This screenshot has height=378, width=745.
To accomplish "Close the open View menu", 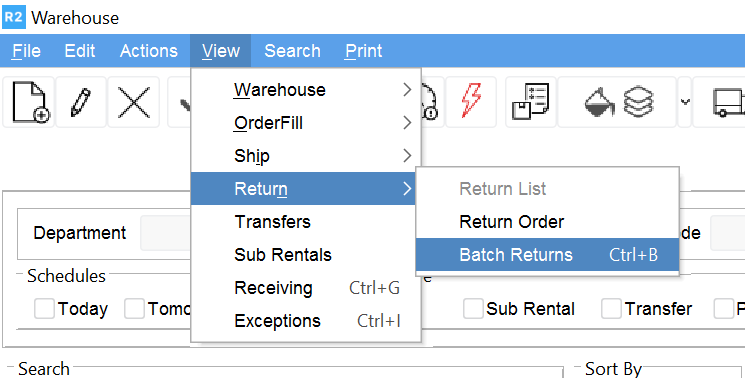I will click(x=221, y=51).
